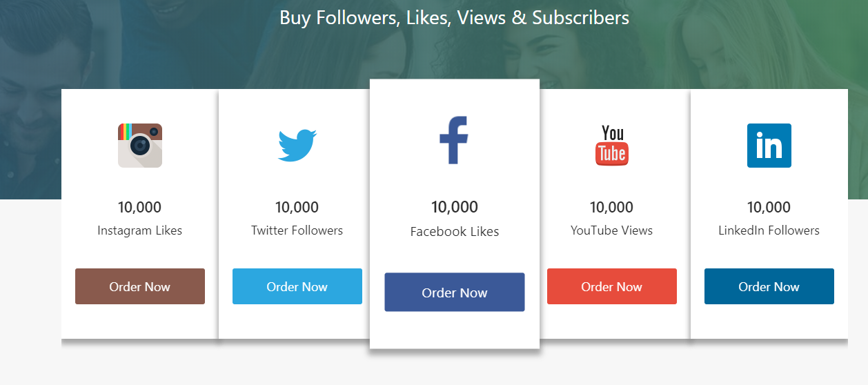Select the YouTube Views label
This screenshot has width=868, height=385.
click(x=612, y=230)
